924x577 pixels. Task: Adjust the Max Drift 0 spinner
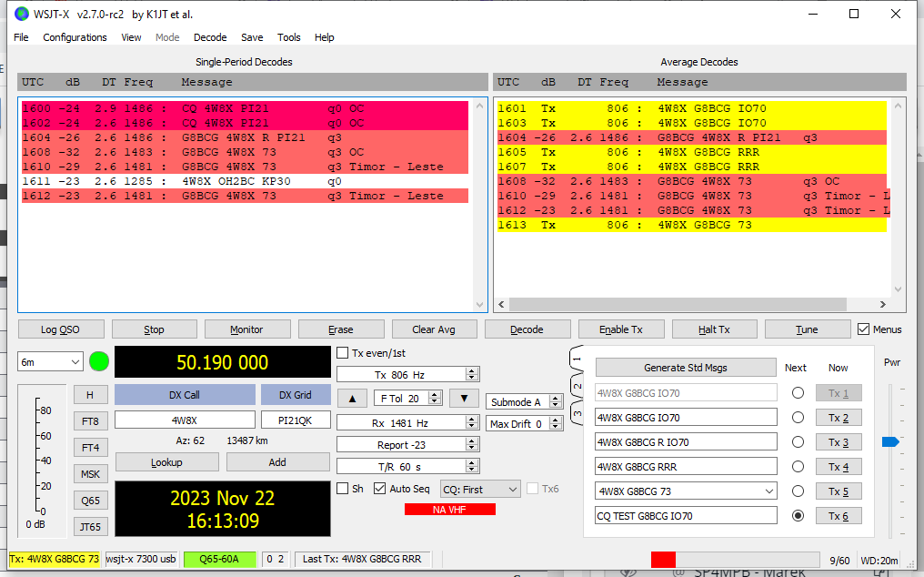click(x=555, y=423)
